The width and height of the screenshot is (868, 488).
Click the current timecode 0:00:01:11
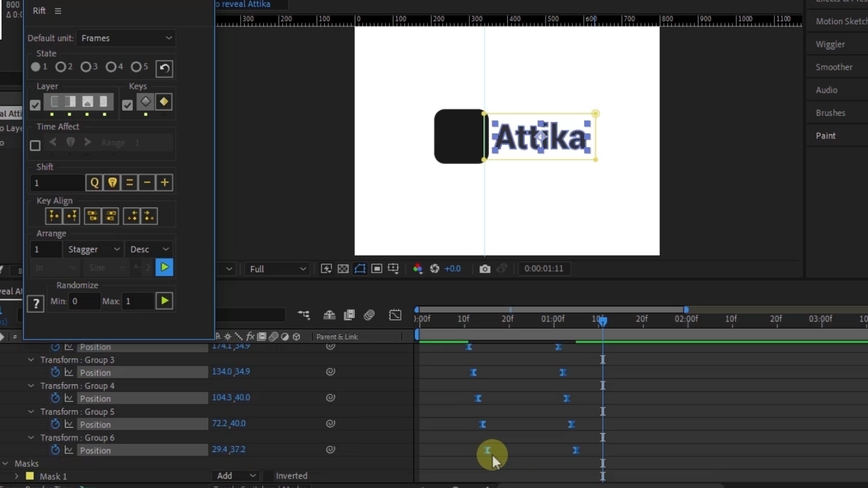pyautogui.click(x=544, y=268)
